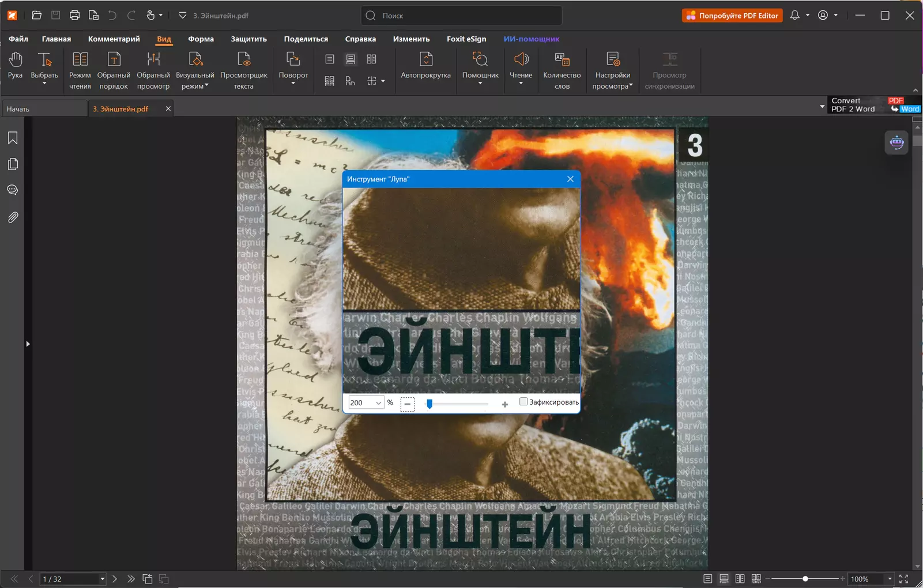Open the notifications bell
The width and height of the screenshot is (923, 588).
795,16
